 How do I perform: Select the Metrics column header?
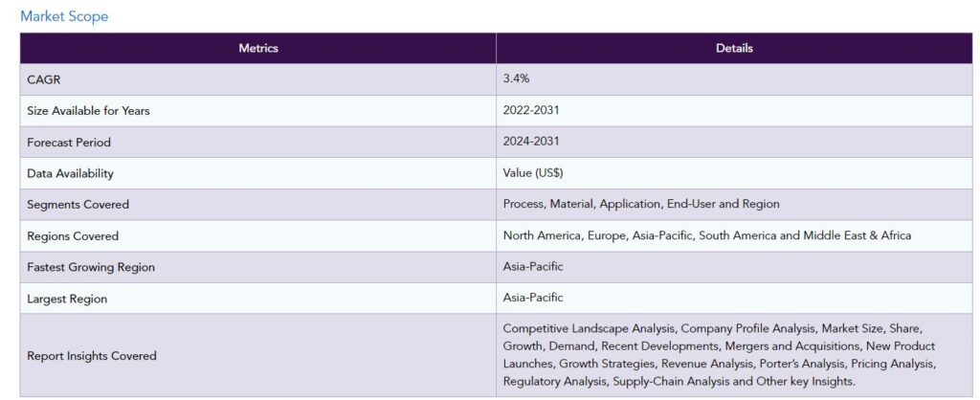click(x=258, y=48)
